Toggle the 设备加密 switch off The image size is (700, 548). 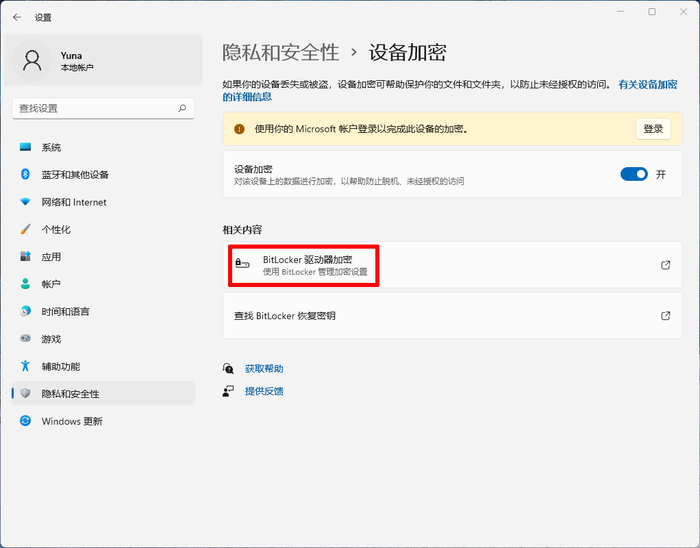[x=634, y=174]
